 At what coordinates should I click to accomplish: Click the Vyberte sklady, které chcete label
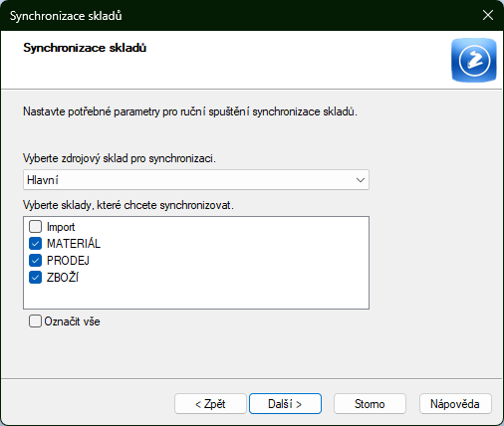coord(128,205)
